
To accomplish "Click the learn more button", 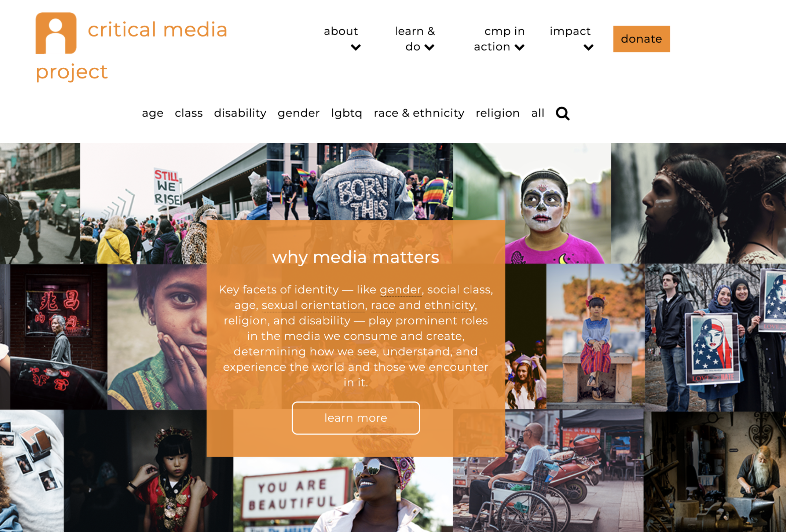I will pyautogui.click(x=356, y=418).
